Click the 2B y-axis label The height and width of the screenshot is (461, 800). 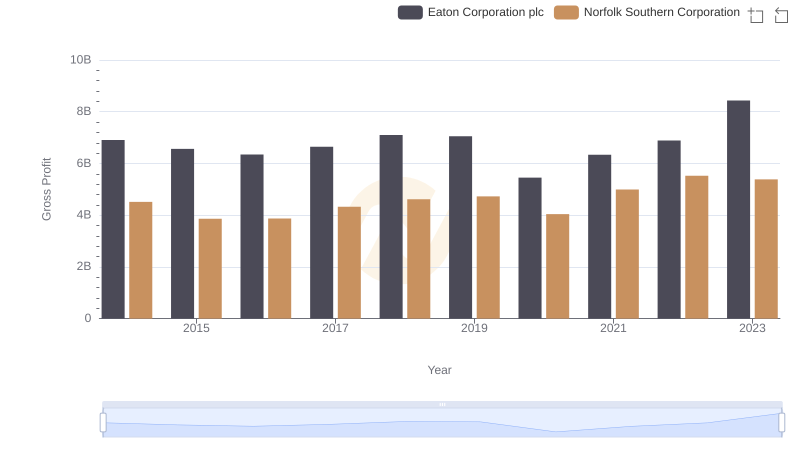pos(84,266)
